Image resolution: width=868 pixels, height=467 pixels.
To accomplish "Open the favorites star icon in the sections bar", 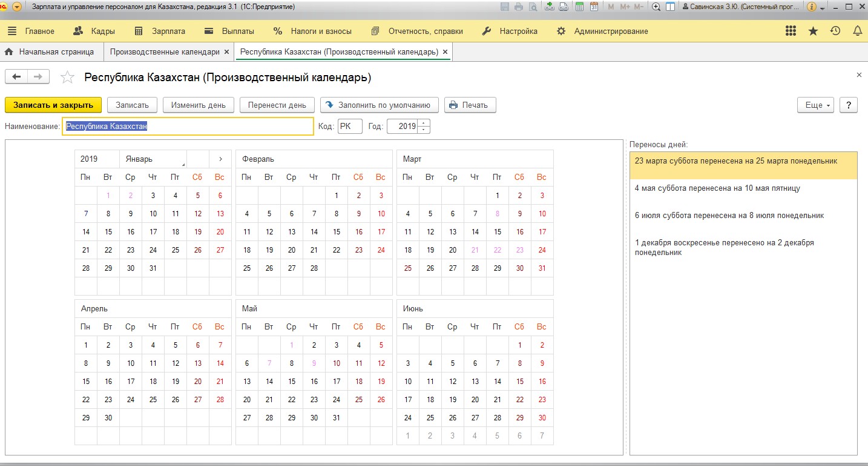I will (813, 31).
